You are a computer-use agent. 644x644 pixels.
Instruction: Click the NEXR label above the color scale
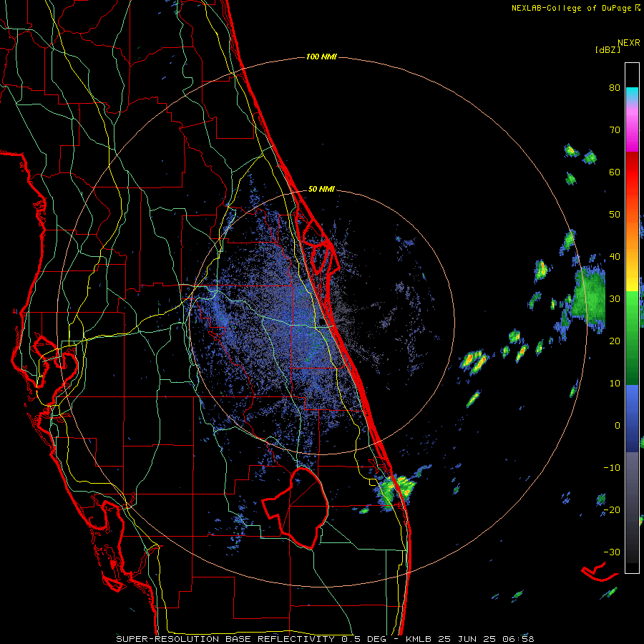[629, 43]
